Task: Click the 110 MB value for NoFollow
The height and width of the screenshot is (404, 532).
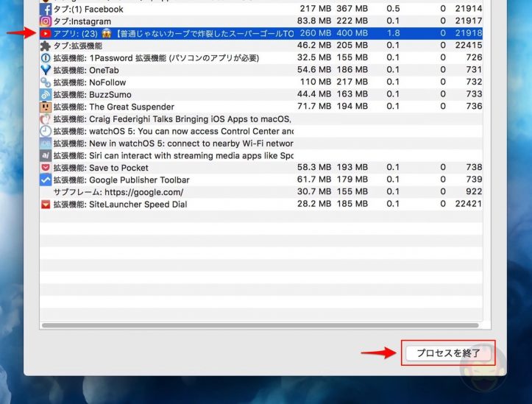Action: [316, 82]
